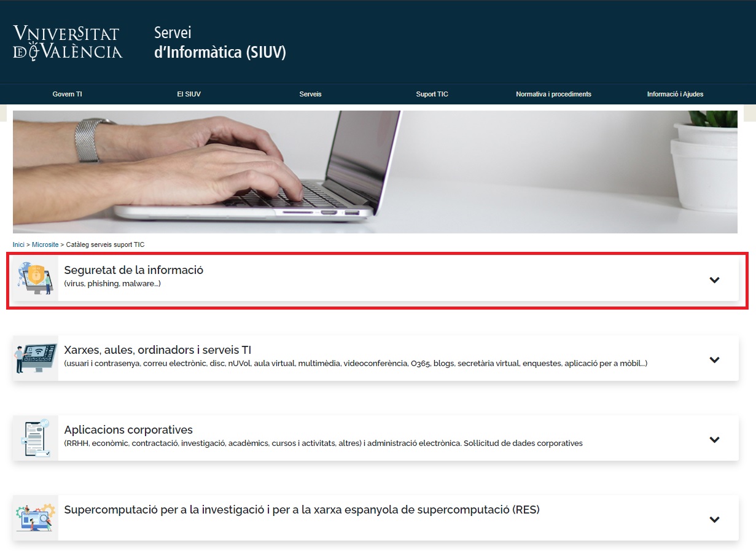Open the Microsite breadcrumb link
Screen dimensions: 756x551
pyautogui.click(x=45, y=244)
